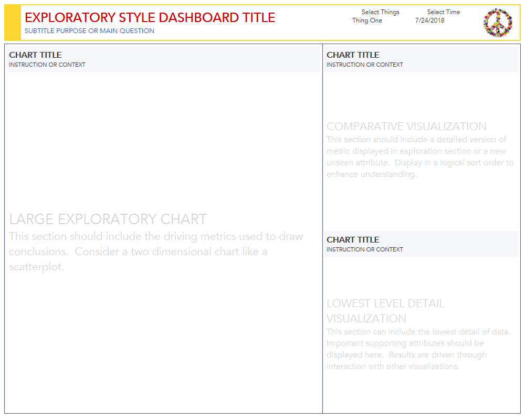The height and width of the screenshot is (420, 525).
Task: Click the scatterplot suggestion description text
Action: click(x=156, y=251)
